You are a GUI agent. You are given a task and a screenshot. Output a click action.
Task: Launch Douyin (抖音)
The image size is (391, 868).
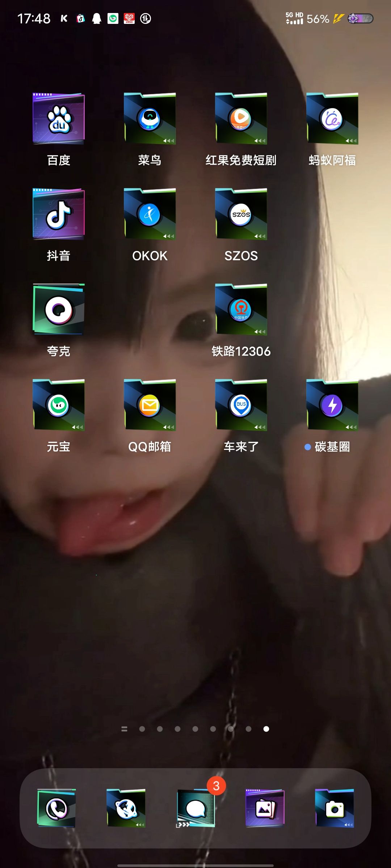point(59,214)
